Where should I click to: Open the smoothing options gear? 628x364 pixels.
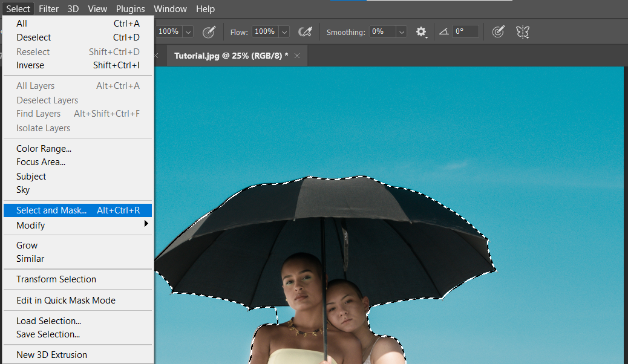422,31
